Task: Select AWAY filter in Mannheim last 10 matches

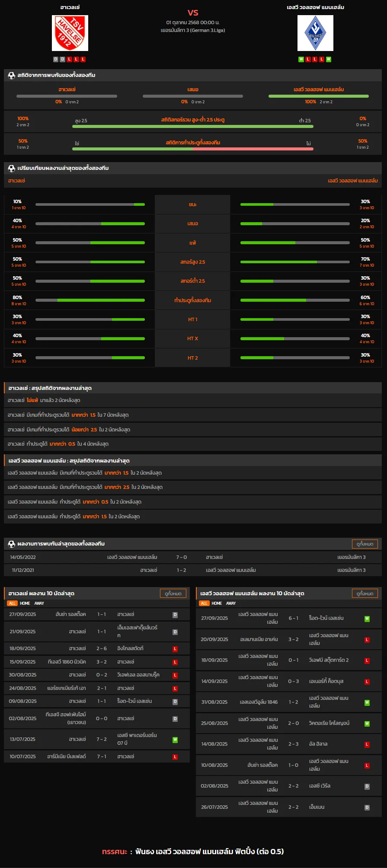Action: 231,603
